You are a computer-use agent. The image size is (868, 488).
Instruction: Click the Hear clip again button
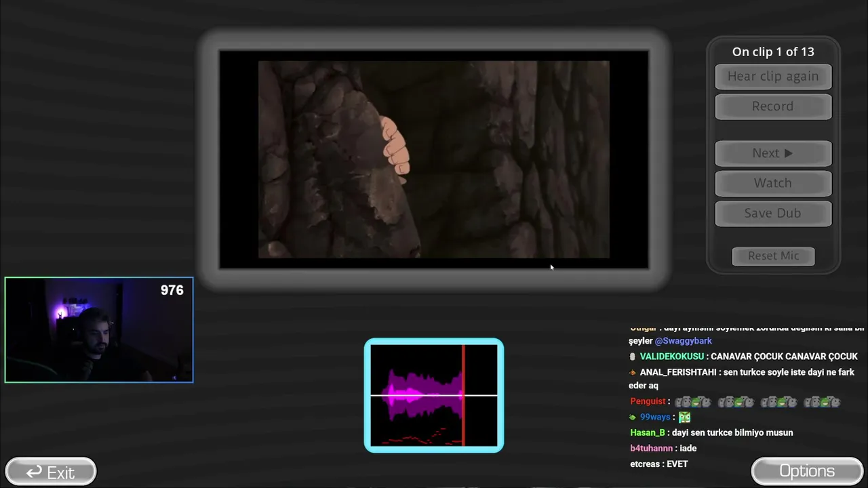773,77
